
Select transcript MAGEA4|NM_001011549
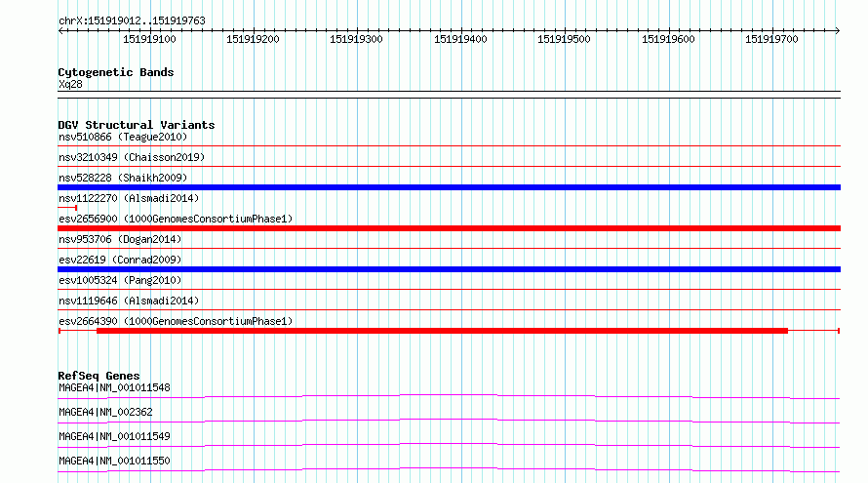[114, 436]
